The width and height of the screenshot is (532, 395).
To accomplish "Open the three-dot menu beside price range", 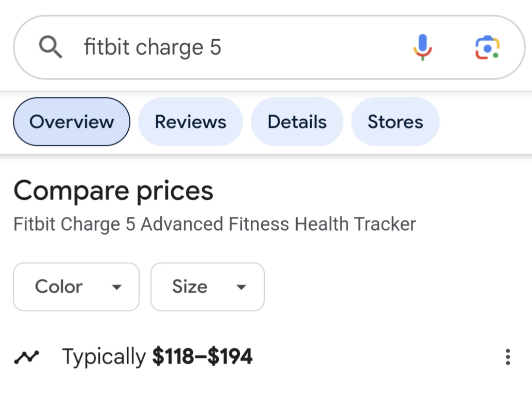I will [508, 357].
